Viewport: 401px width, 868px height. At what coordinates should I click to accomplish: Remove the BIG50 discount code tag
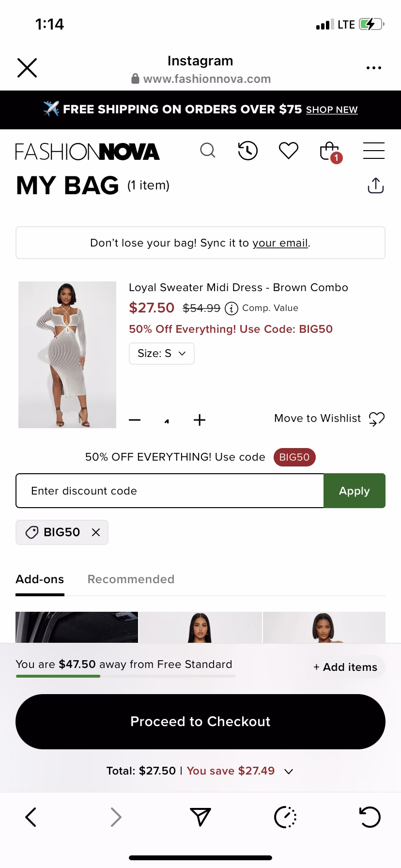[96, 532]
